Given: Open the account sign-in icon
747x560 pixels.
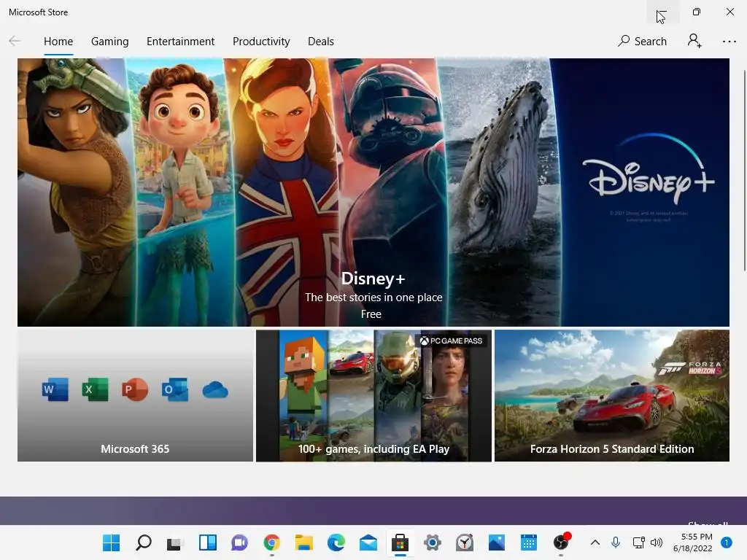Looking at the screenshot, I should point(694,41).
